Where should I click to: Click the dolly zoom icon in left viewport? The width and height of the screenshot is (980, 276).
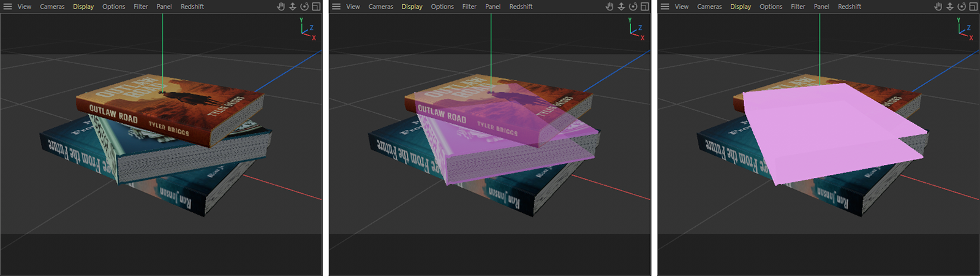tap(293, 7)
